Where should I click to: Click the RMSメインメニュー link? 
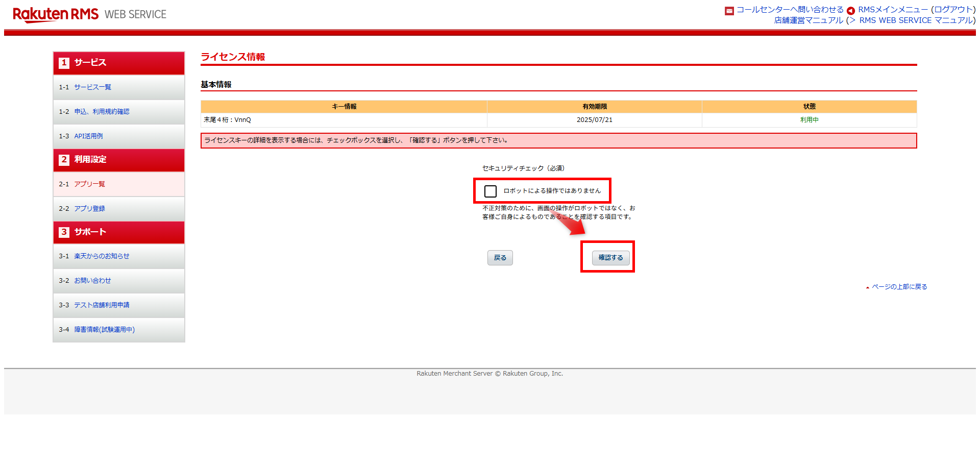click(x=893, y=10)
